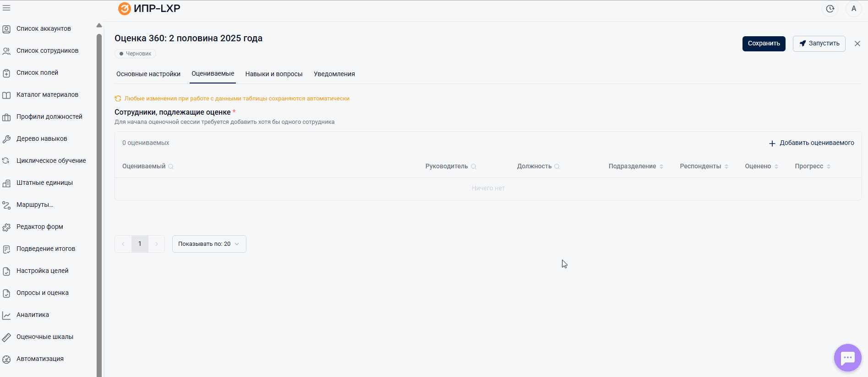Click the Сохранить button
The height and width of the screenshot is (377, 868).
(764, 44)
